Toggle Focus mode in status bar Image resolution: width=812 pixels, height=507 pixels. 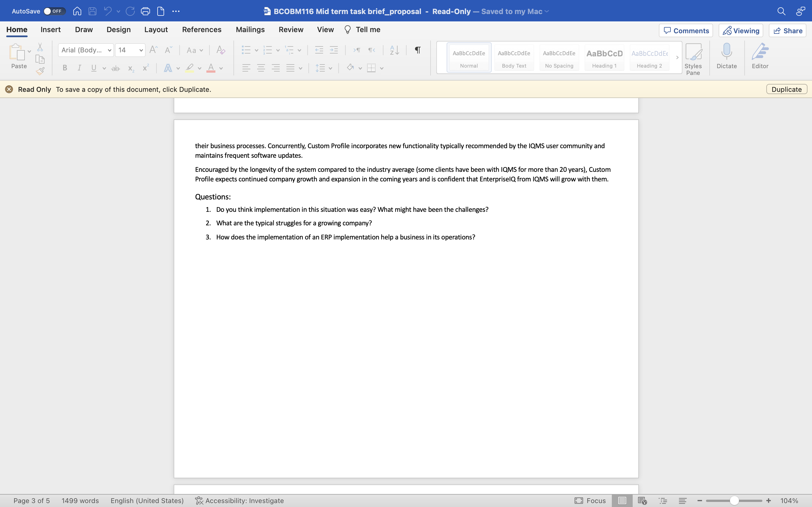tap(590, 501)
